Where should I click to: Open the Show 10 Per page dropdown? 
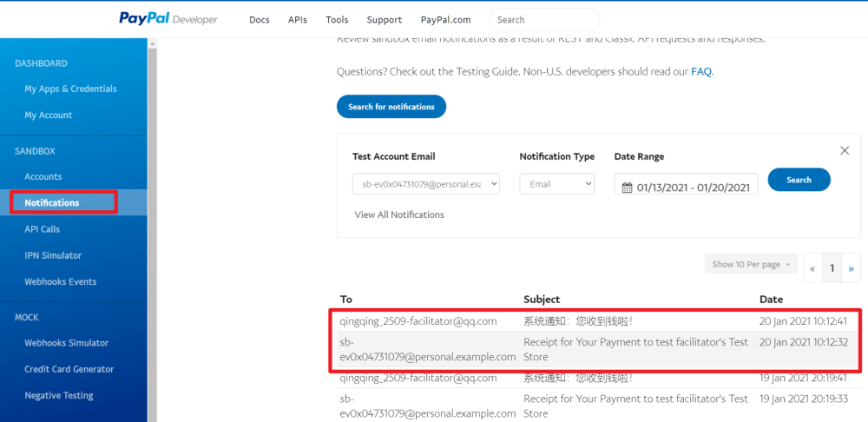(x=751, y=264)
